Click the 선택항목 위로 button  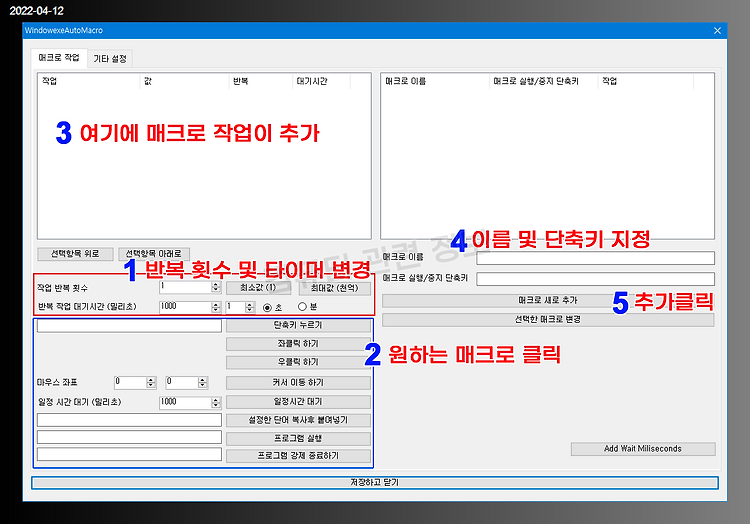[75, 253]
